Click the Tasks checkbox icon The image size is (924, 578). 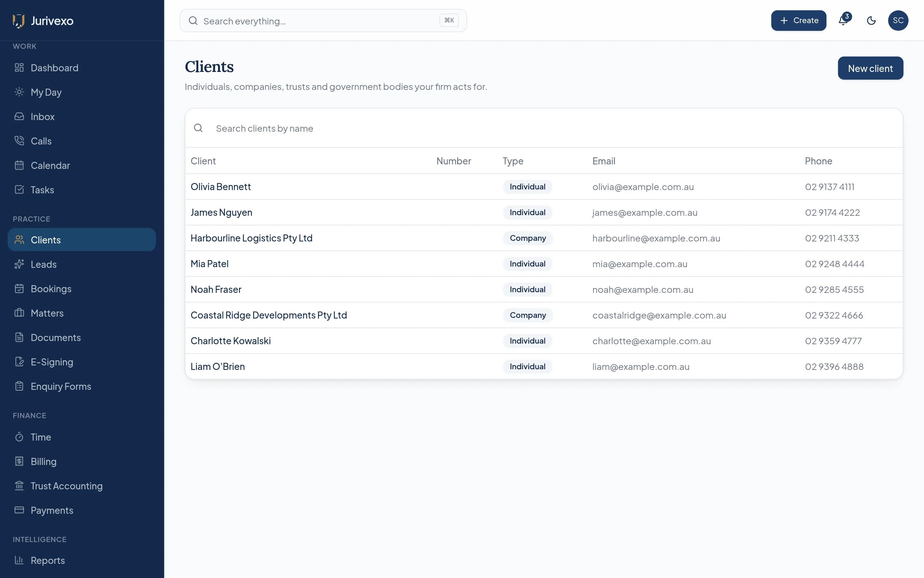[19, 190]
